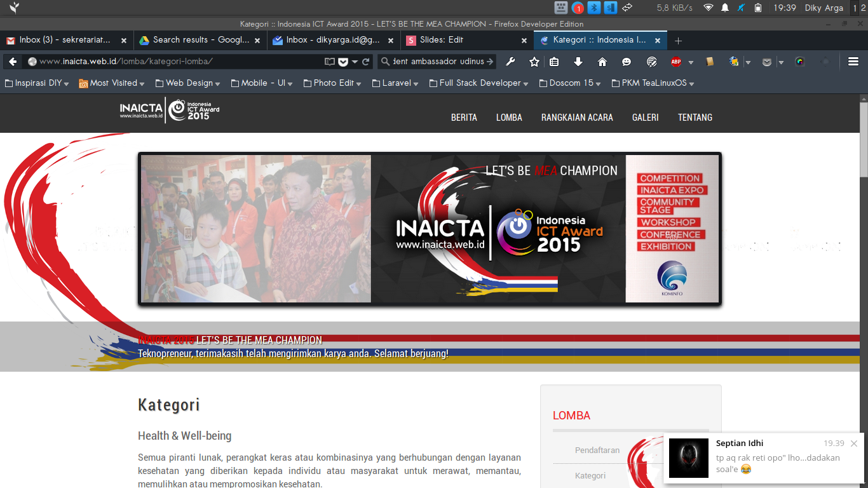This screenshot has height=488, width=868.
Task: Open a new tab with plus button
Action: tap(678, 40)
